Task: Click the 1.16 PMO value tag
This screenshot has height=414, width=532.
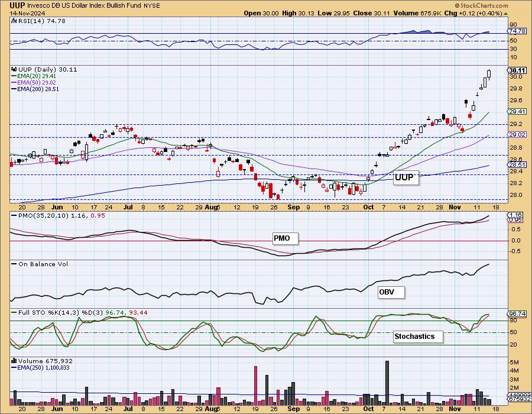Action: [516, 215]
